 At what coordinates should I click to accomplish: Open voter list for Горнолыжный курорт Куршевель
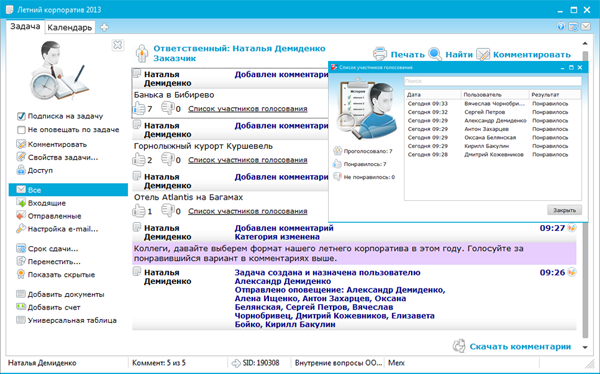248,160
